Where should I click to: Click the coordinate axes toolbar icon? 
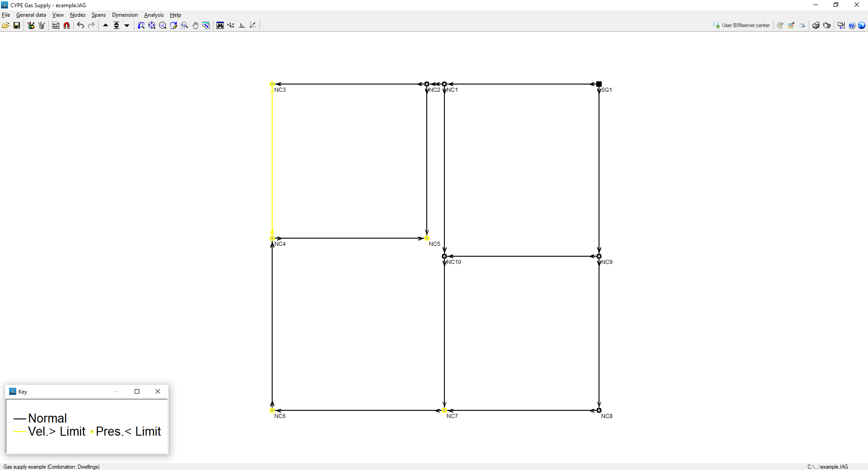[x=231, y=25]
